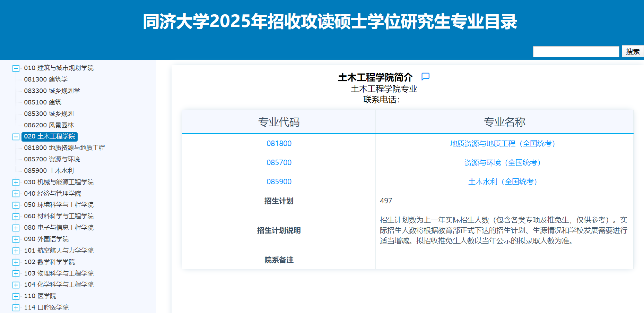This screenshot has width=644, height=313.
Task: Click the 院系备注 row label
Action: [x=279, y=260]
